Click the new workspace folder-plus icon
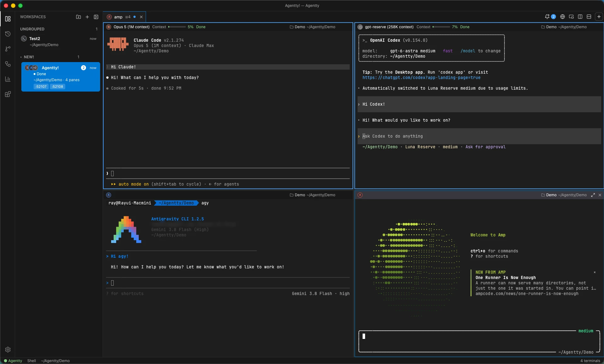The height and width of the screenshot is (364, 604). [x=78, y=17]
